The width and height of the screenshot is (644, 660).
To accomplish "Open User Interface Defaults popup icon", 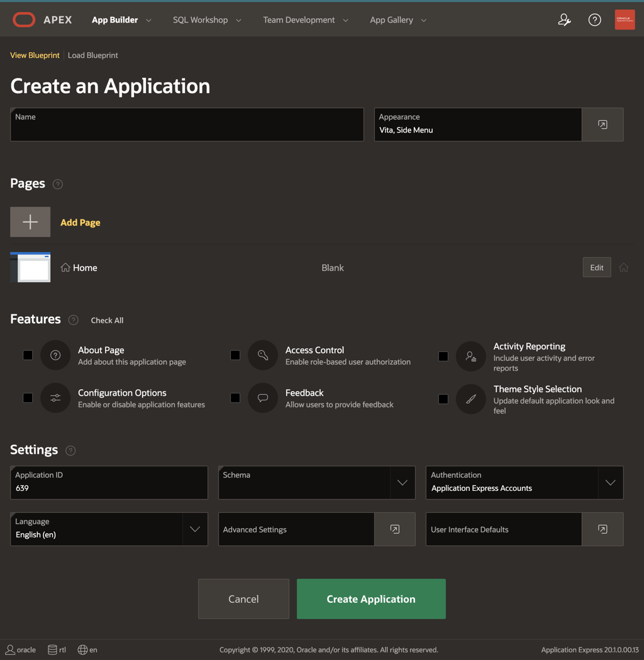I will coord(602,529).
